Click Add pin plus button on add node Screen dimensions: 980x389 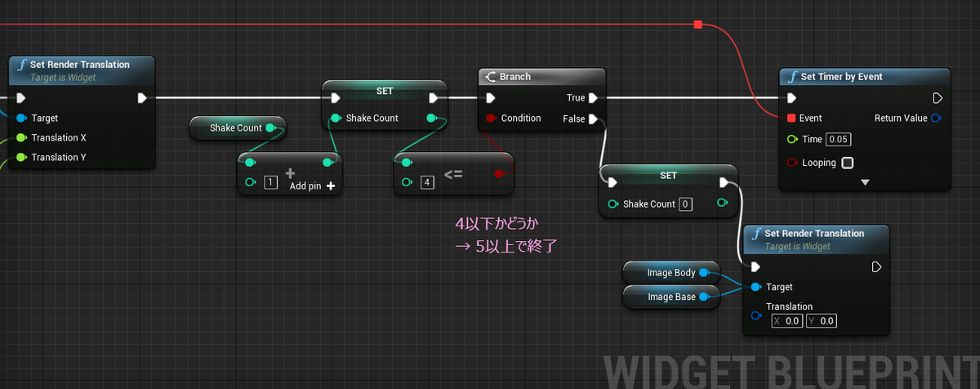[x=331, y=186]
